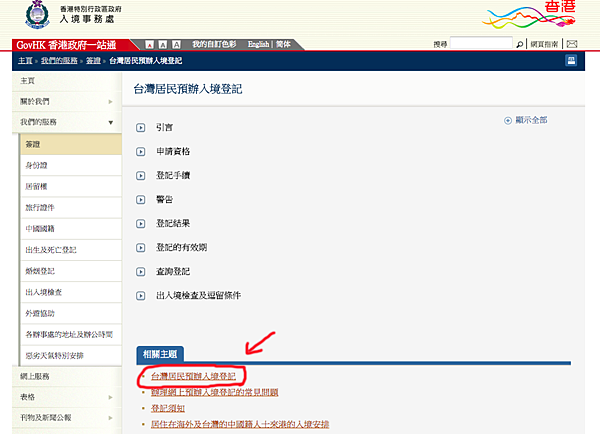600x434 pixels.
Task: Open 網頁指南 site map link
Action: pos(544,44)
